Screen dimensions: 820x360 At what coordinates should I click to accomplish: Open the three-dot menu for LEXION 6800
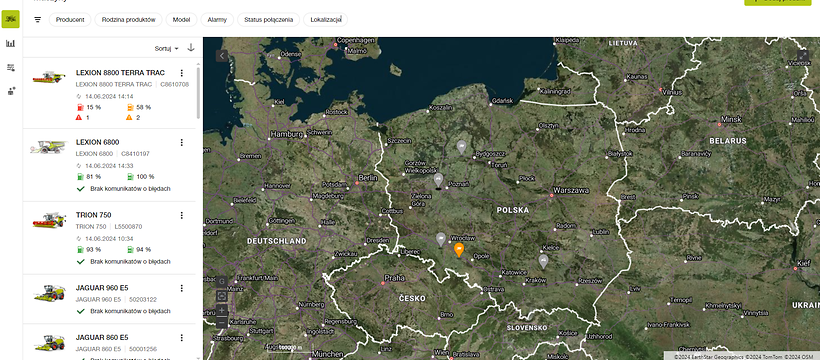tap(181, 142)
